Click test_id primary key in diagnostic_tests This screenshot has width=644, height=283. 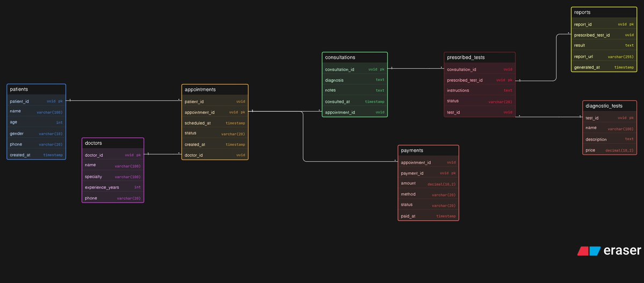[x=610, y=118]
